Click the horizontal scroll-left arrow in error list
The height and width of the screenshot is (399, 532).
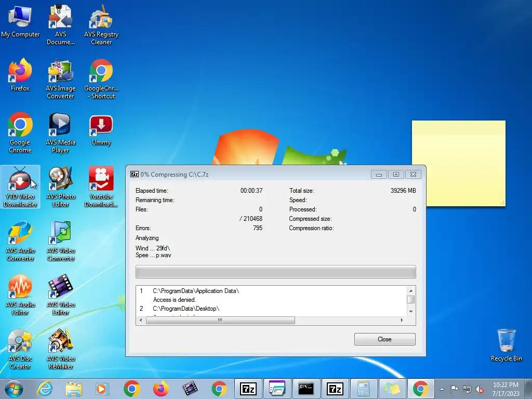click(x=141, y=320)
